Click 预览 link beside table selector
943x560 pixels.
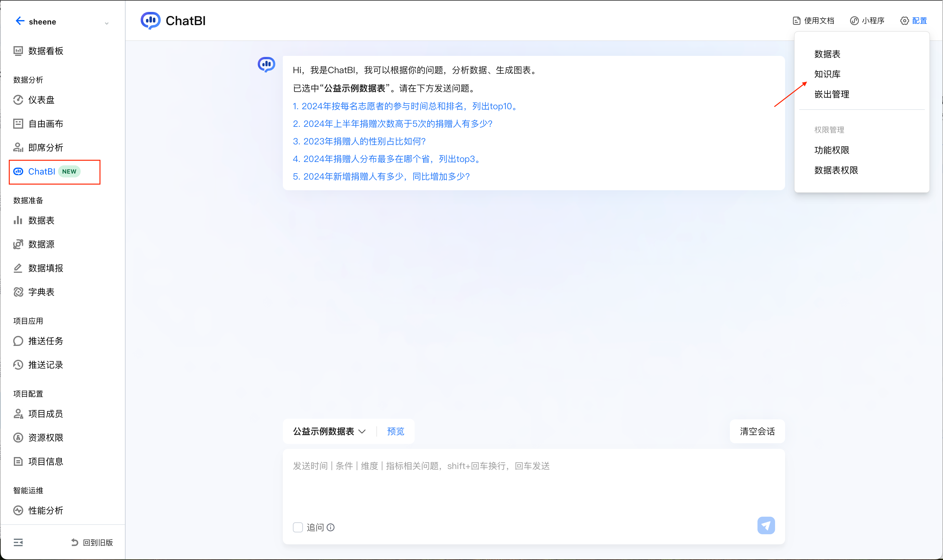(x=396, y=431)
